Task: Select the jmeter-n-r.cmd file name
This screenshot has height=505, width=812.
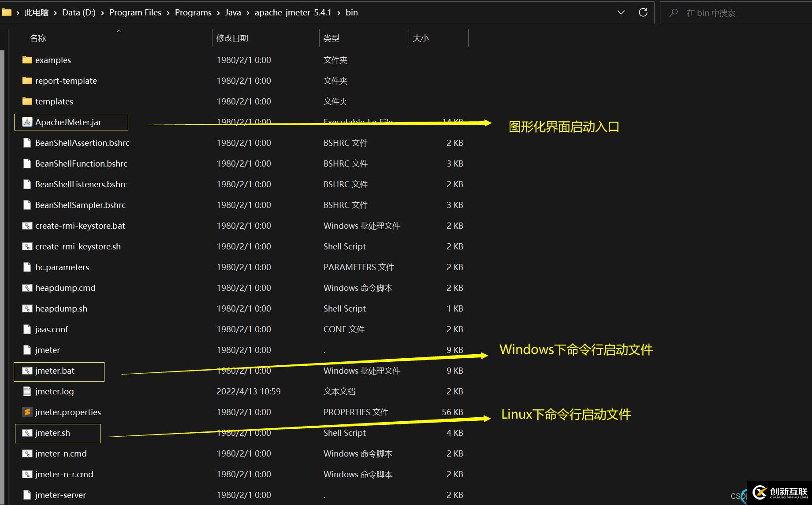Action: (x=64, y=474)
